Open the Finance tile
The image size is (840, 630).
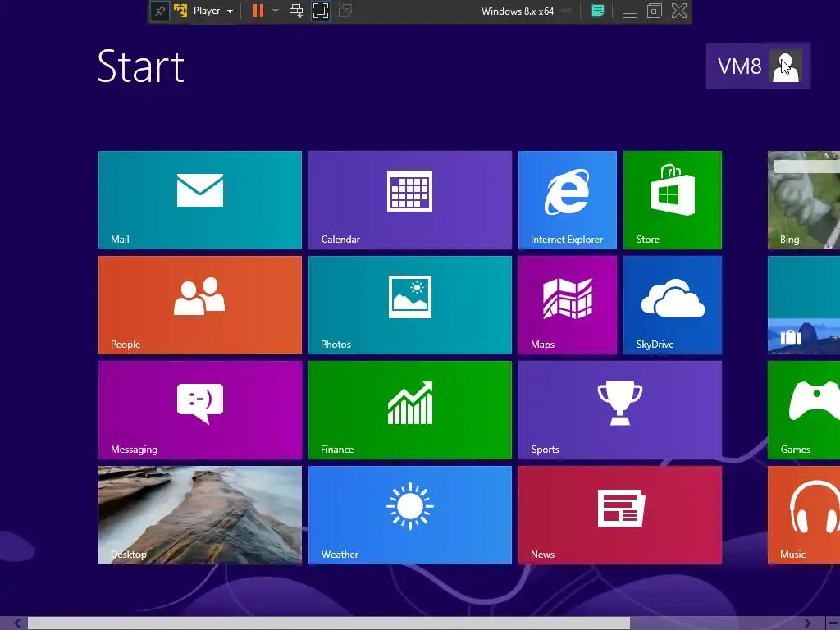click(410, 410)
